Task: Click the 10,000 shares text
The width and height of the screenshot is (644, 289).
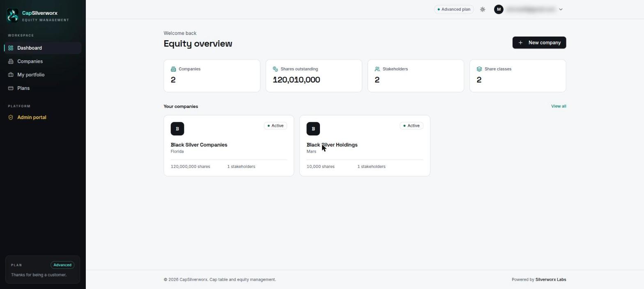Action: tap(320, 167)
